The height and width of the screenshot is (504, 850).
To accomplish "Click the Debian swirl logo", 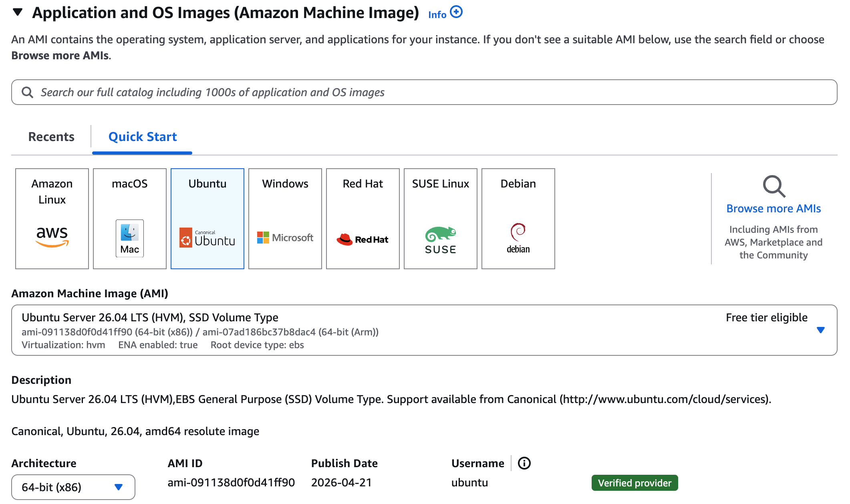I will click(x=518, y=238).
